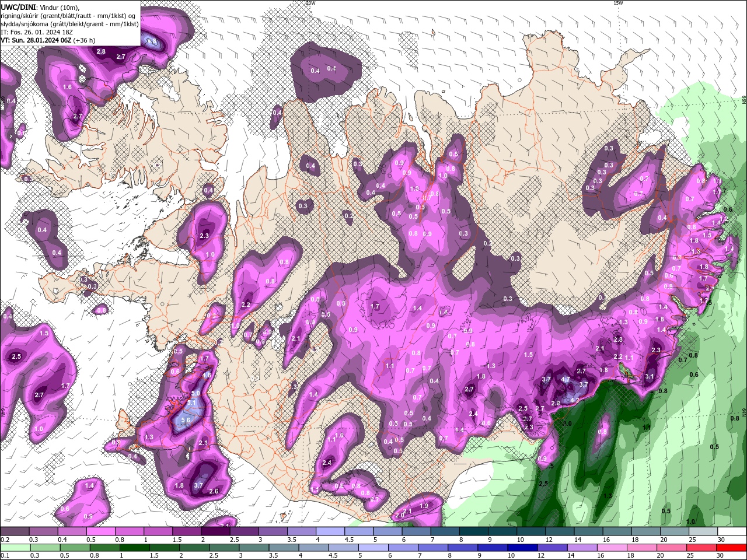Select the 'rigning/skúrir' text in the header box
Viewport: 747px width, 560px height.
(20, 16)
